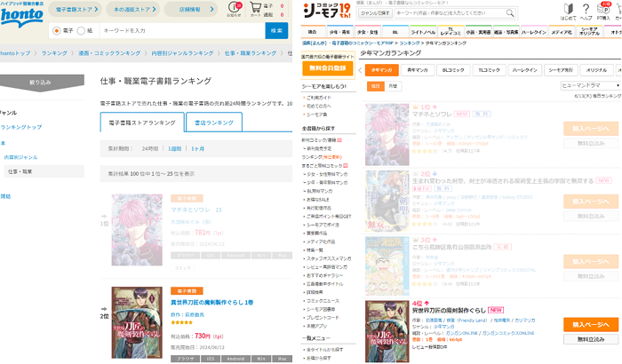
Task: Click the orange 無料会員登録 button
Action: point(328,68)
